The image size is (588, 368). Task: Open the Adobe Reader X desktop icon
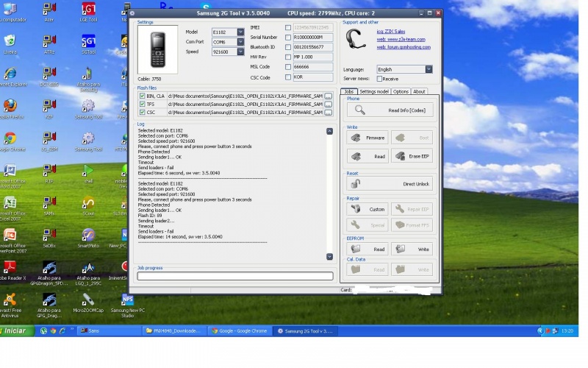[11, 270]
